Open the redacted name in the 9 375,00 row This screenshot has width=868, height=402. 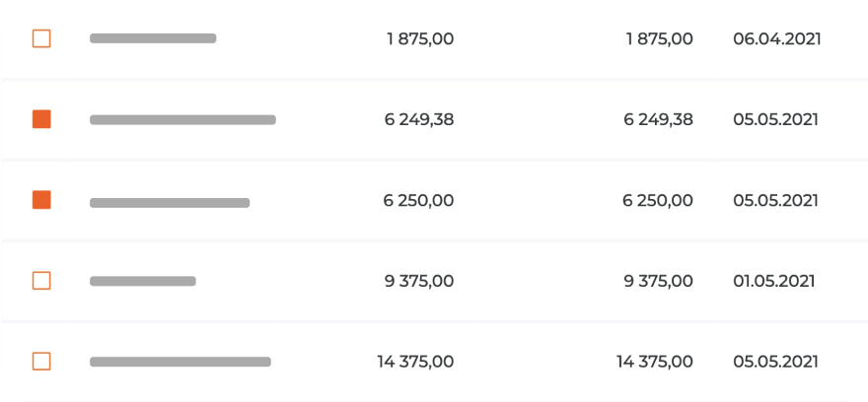point(143,281)
